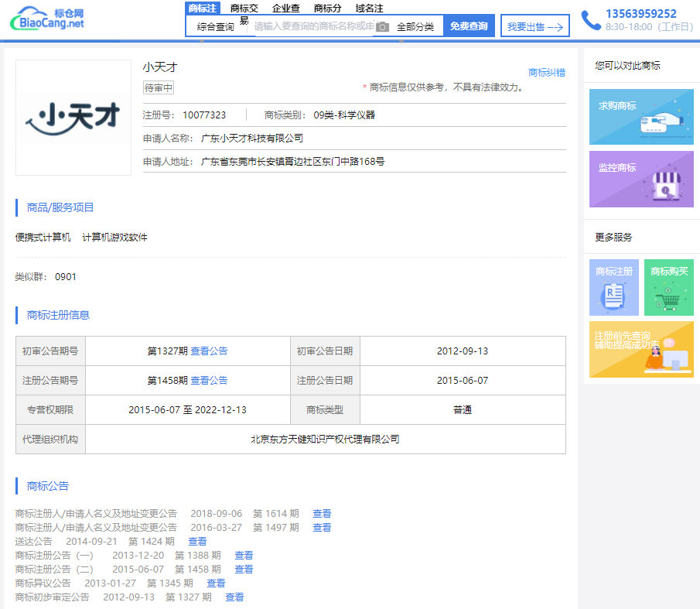Click registration number 10077323

pyautogui.click(x=204, y=115)
